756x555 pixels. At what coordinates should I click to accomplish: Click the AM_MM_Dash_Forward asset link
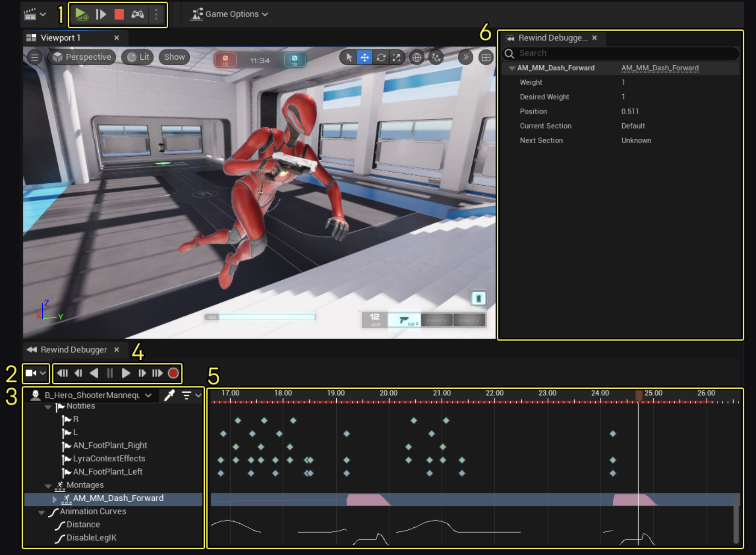click(660, 68)
